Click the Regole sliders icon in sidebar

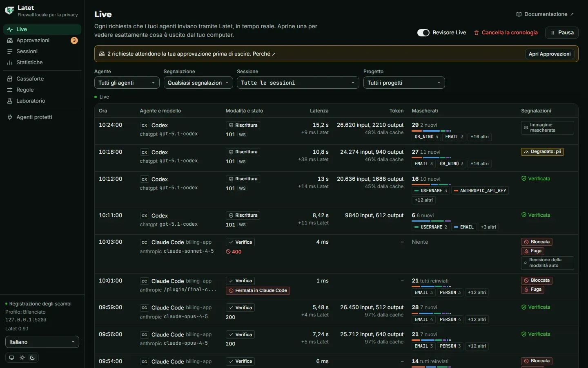pos(10,90)
